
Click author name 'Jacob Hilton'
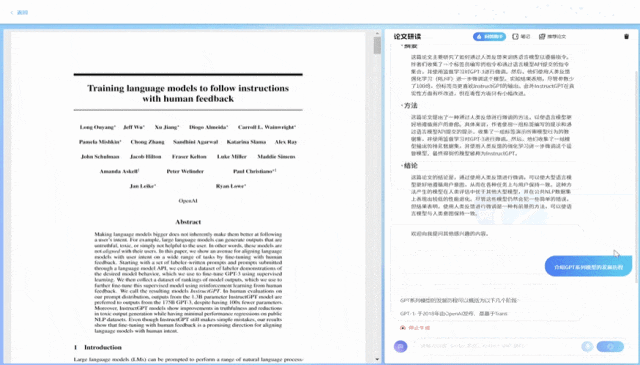click(x=145, y=157)
